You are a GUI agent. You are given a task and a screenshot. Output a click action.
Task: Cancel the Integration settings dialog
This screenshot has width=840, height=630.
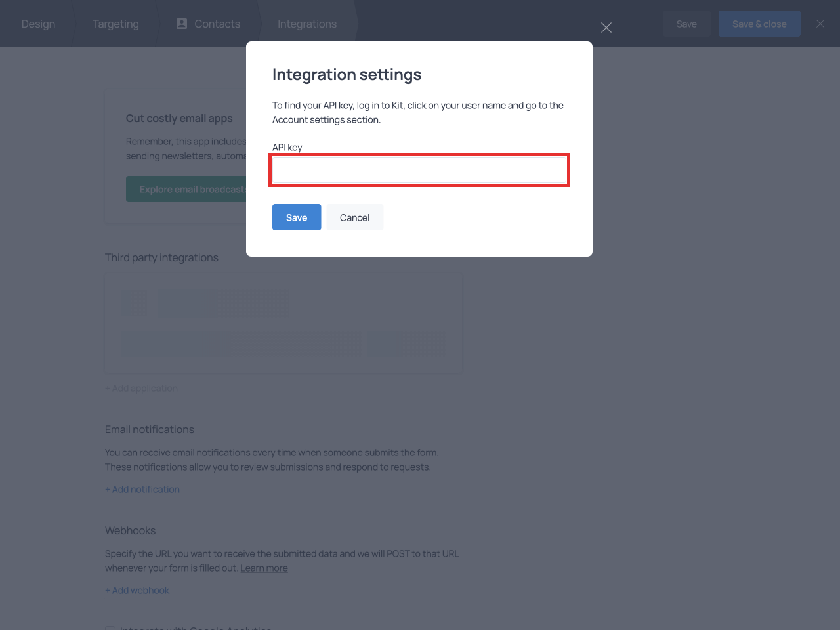coord(354,217)
